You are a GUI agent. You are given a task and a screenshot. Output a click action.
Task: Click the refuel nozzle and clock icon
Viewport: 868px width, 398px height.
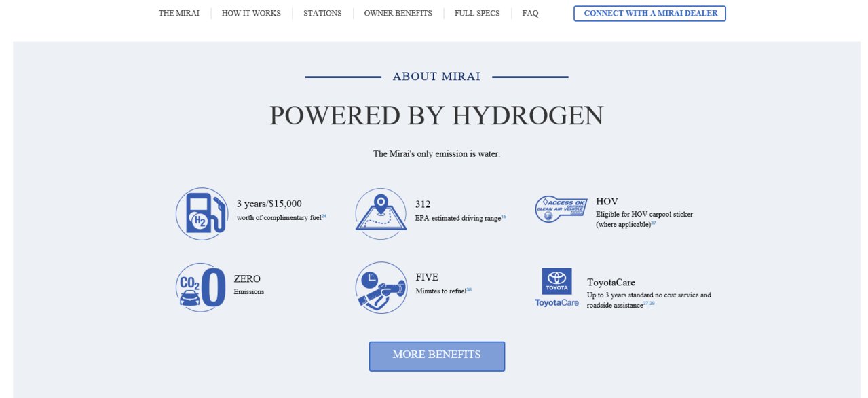click(x=381, y=287)
